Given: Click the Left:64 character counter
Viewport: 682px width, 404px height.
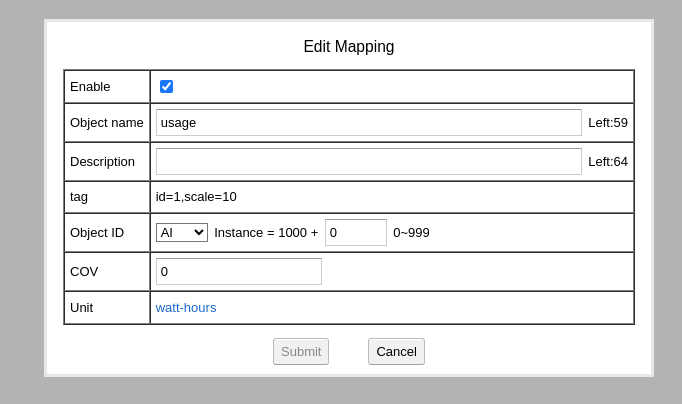Looking at the screenshot, I should pos(608,162).
